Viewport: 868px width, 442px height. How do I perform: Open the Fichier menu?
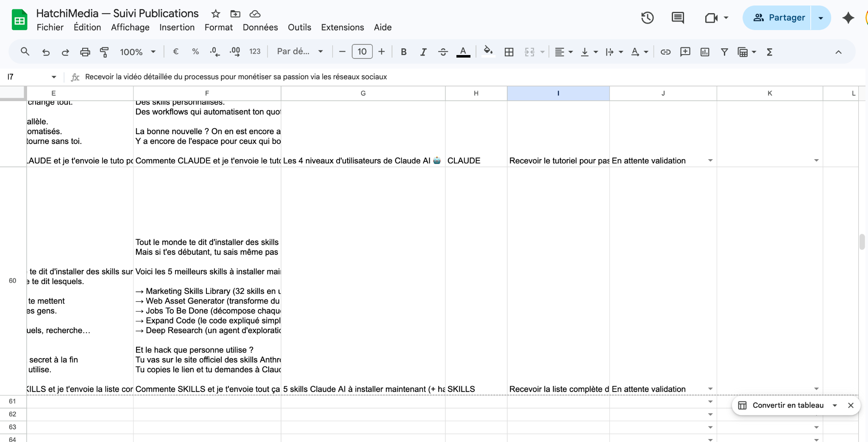(50, 27)
